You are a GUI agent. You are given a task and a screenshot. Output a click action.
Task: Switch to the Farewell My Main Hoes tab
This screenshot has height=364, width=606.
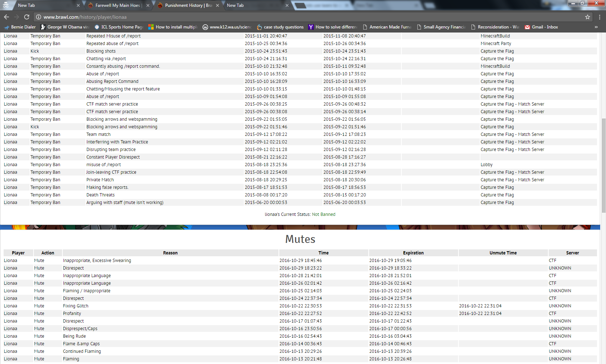(117, 5)
